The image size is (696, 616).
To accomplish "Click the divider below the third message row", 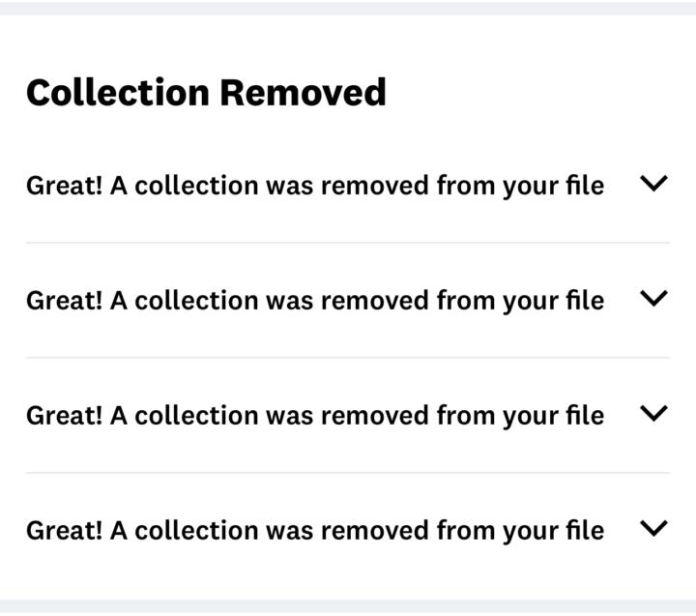I will pyautogui.click(x=348, y=473).
